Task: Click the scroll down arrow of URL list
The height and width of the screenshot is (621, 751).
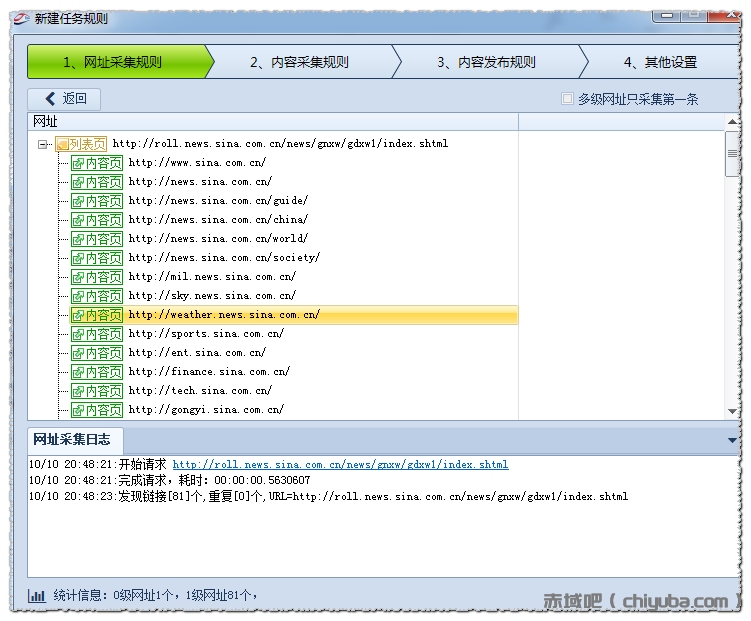Action: 732,411
